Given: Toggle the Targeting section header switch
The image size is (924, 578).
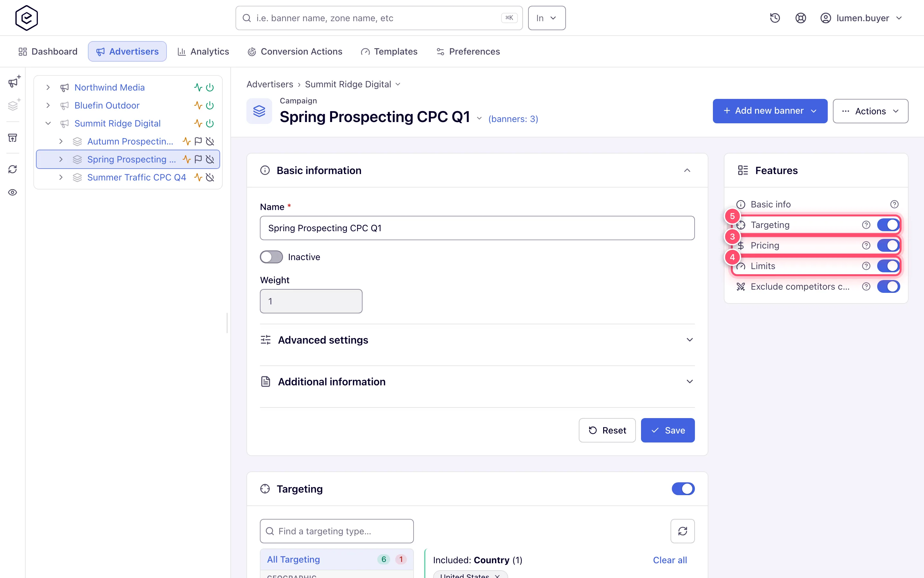Looking at the screenshot, I should pyautogui.click(x=683, y=488).
